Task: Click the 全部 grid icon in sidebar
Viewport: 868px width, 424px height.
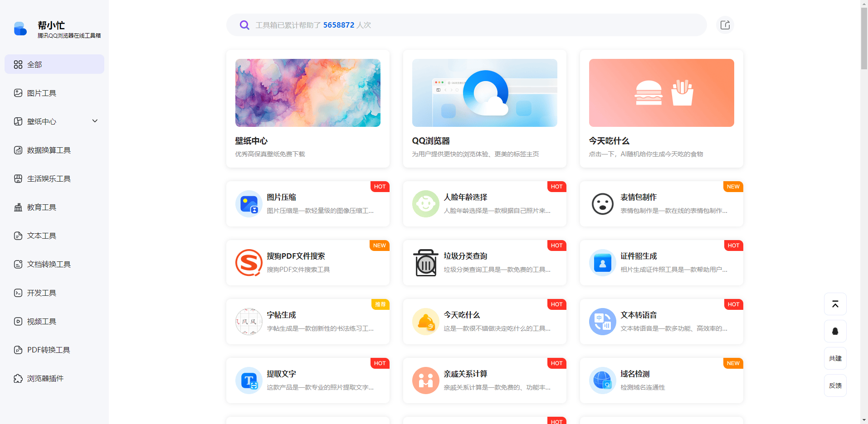Action: (18, 64)
